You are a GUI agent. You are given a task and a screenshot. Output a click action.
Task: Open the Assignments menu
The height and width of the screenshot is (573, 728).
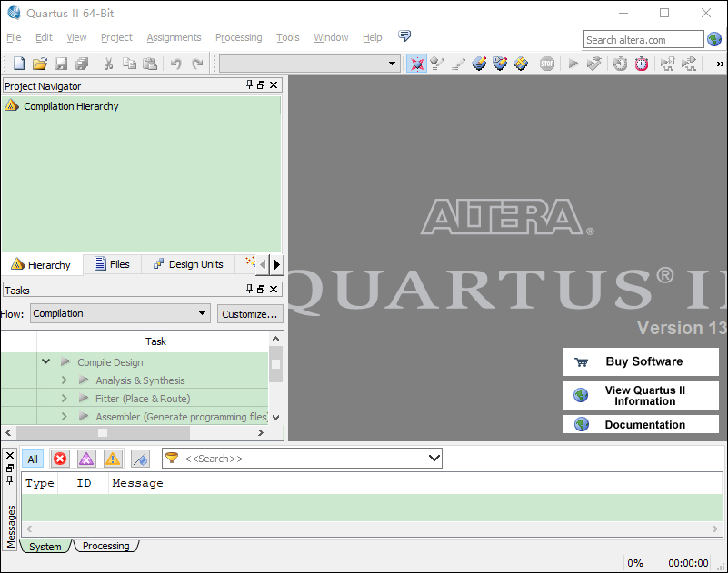coord(174,37)
